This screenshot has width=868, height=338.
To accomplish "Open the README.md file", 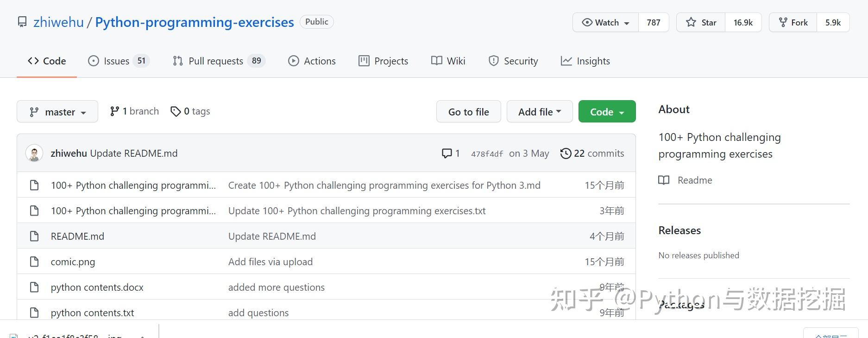I will pyautogui.click(x=77, y=236).
